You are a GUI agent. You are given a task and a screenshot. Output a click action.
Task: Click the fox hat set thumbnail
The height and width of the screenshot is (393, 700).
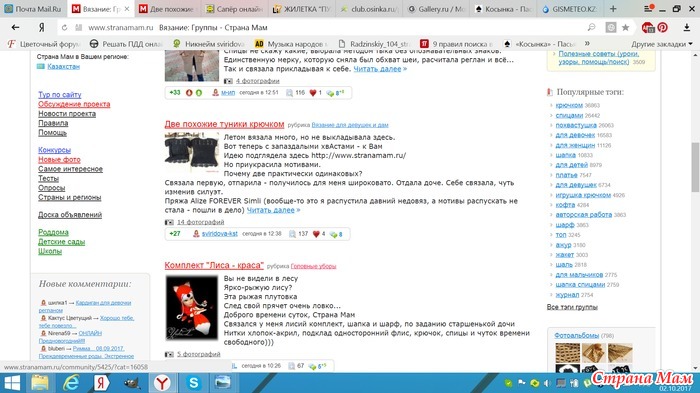click(192, 308)
